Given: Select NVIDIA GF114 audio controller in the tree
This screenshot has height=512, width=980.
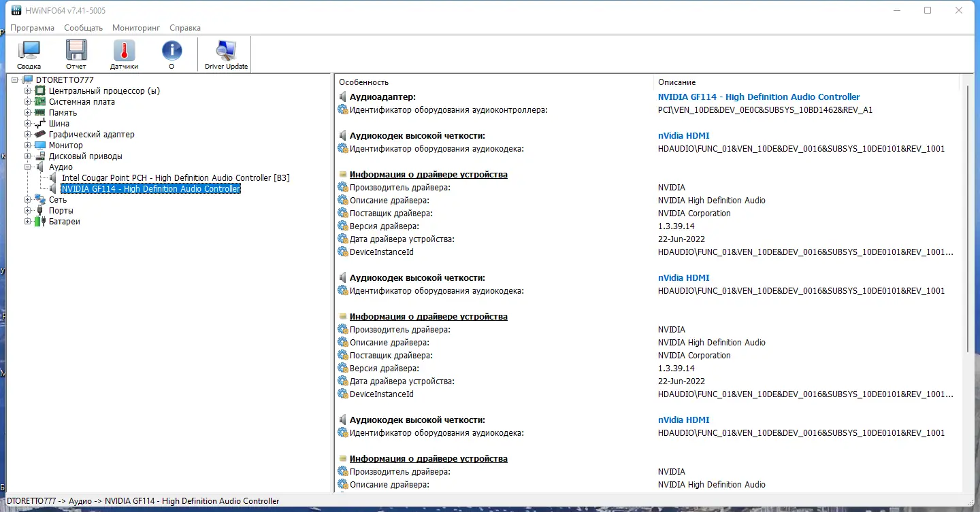Looking at the screenshot, I should tap(150, 189).
